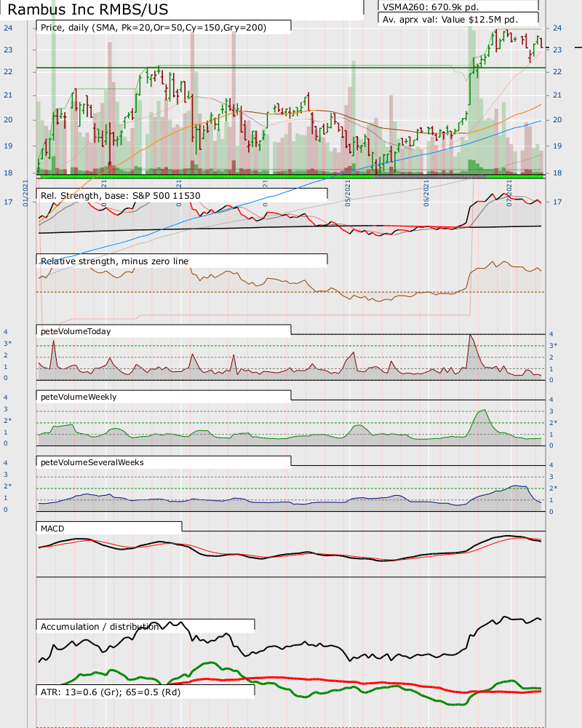
Task: Click the 'Rel. Strength, base: S&P 500' label
Action: 121,195
